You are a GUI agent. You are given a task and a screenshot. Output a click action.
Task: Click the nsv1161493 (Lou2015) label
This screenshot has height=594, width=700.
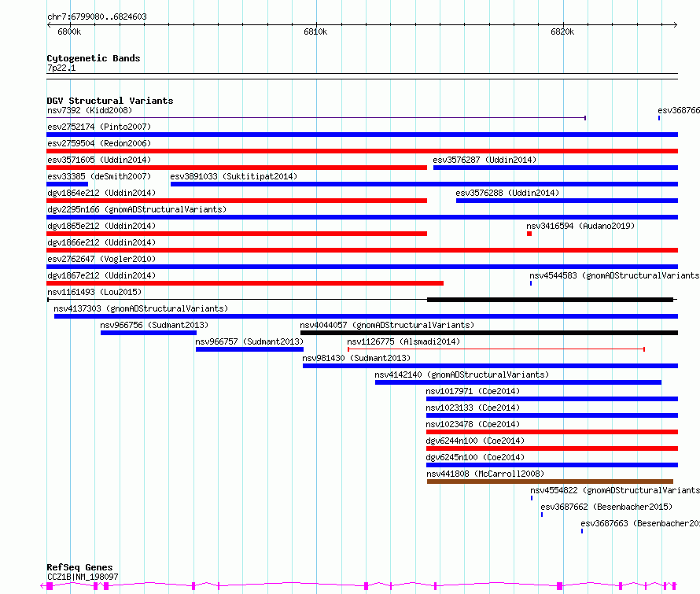tap(94, 292)
